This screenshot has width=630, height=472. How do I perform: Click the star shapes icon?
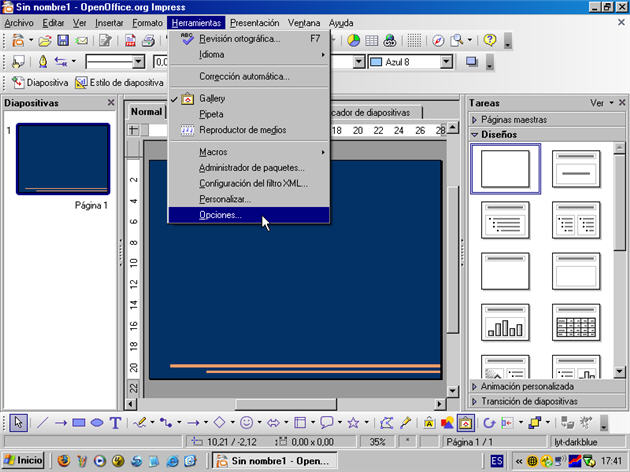353,423
